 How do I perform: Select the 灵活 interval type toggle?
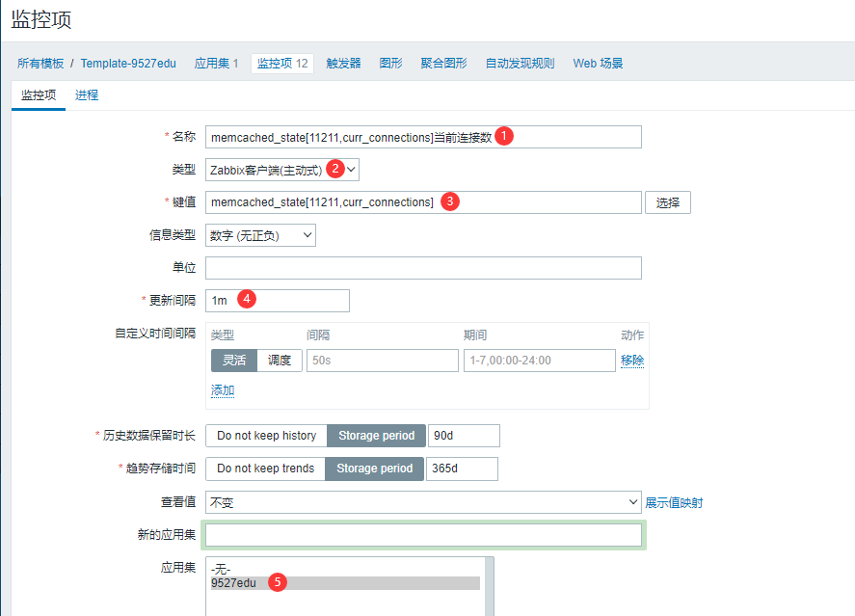[x=234, y=361]
